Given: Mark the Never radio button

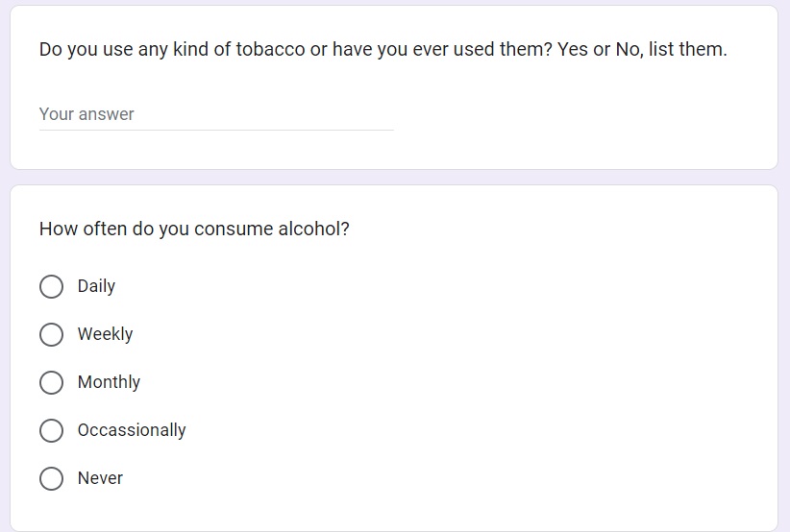Looking at the screenshot, I should 51,478.
